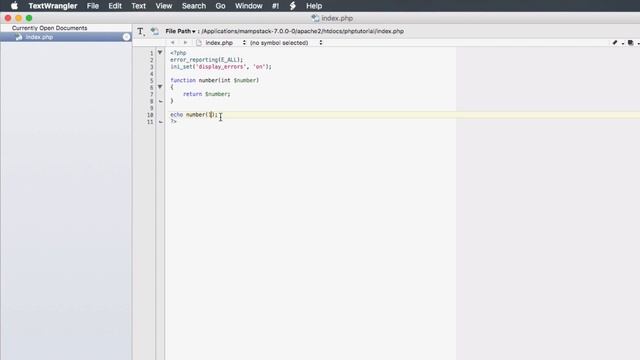Image resolution: width=640 pixels, height=360 pixels.
Task: Open the #! scripts menu
Action: coord(276,6)
